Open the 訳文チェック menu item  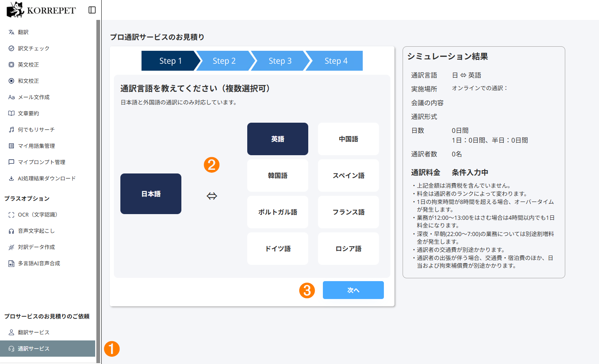tap(48, 48)
